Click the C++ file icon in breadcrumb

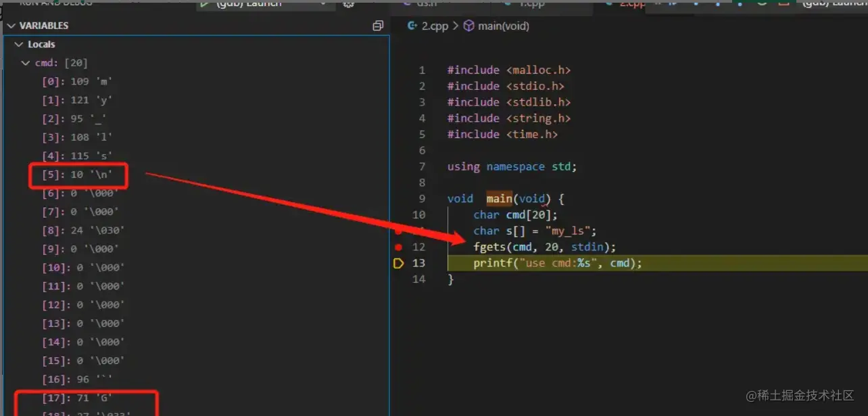(x=412, y=26)
